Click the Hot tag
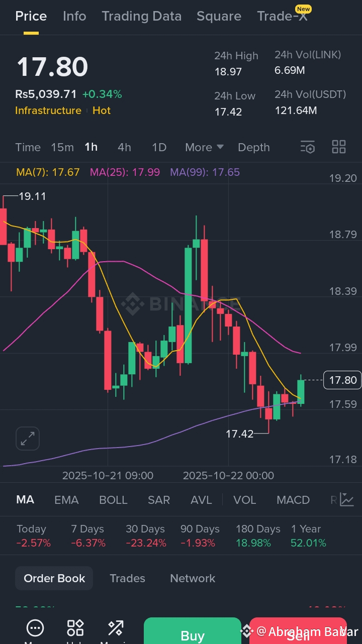 click(x=102, y=111)
